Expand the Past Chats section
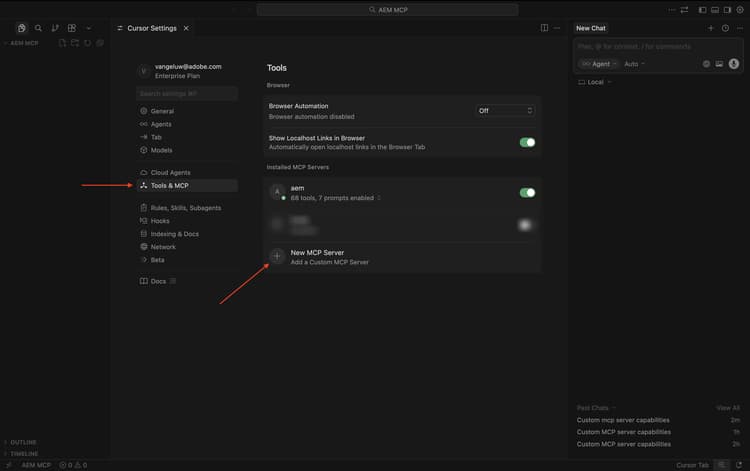Image resolution: width=750 pixels, height=471 pixels. [x=596, y=408]
